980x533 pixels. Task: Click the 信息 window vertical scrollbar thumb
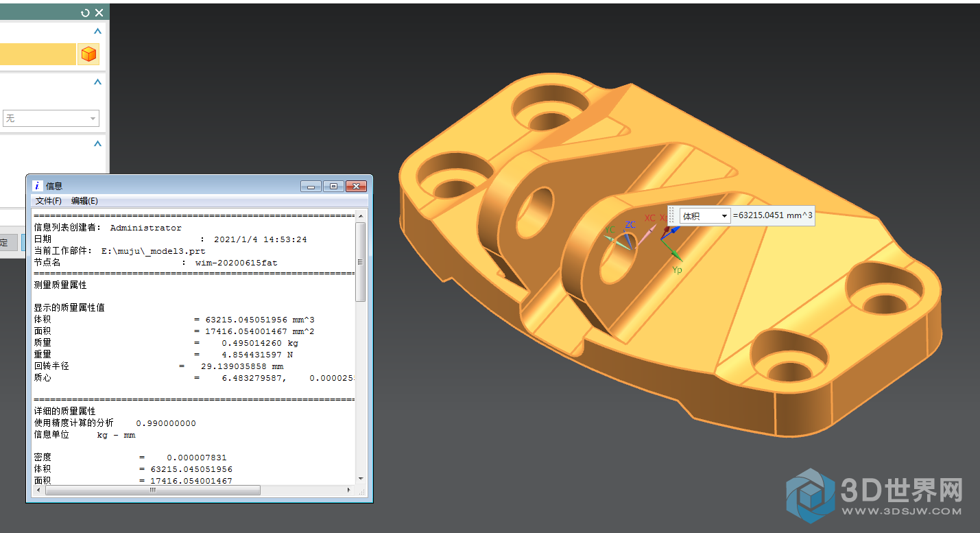tap(361, 261)
